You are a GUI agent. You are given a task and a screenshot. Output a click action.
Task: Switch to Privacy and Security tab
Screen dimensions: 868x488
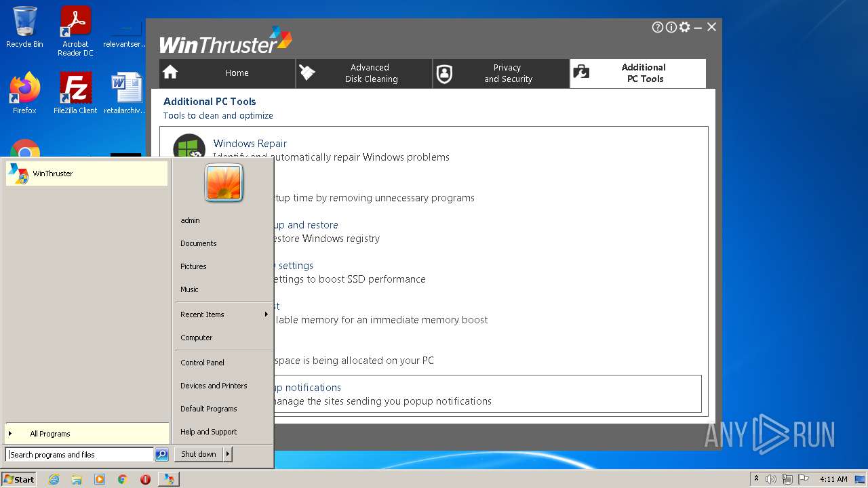tap(501, 73)
